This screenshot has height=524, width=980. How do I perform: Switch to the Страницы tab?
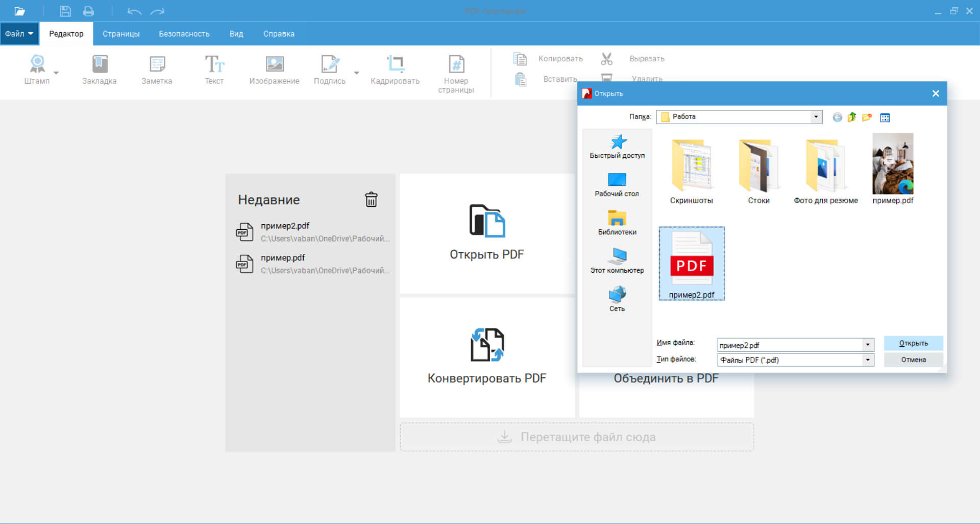pos(121,34)
